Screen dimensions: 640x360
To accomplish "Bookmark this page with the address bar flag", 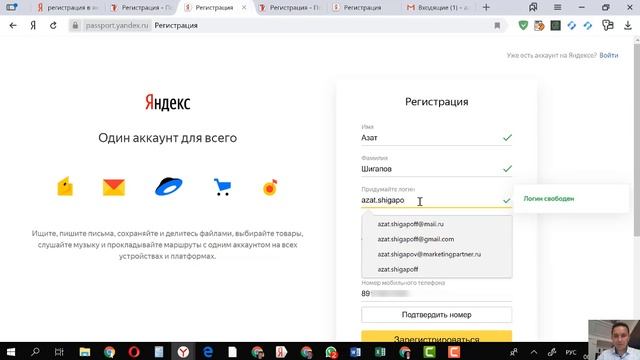I will 497,25.
